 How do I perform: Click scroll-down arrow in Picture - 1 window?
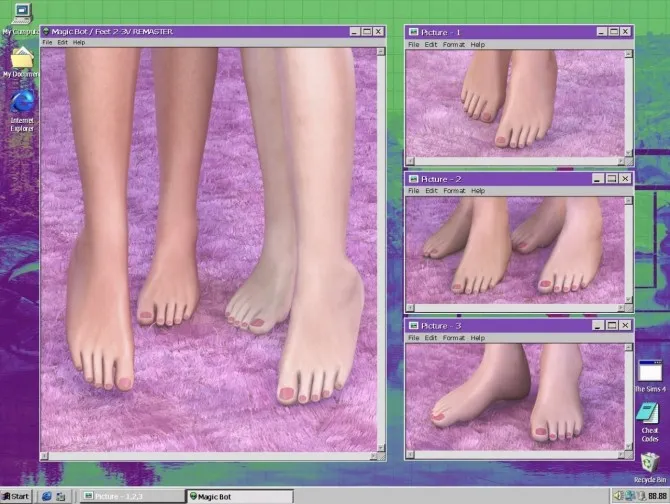click(x=629, y=152)
